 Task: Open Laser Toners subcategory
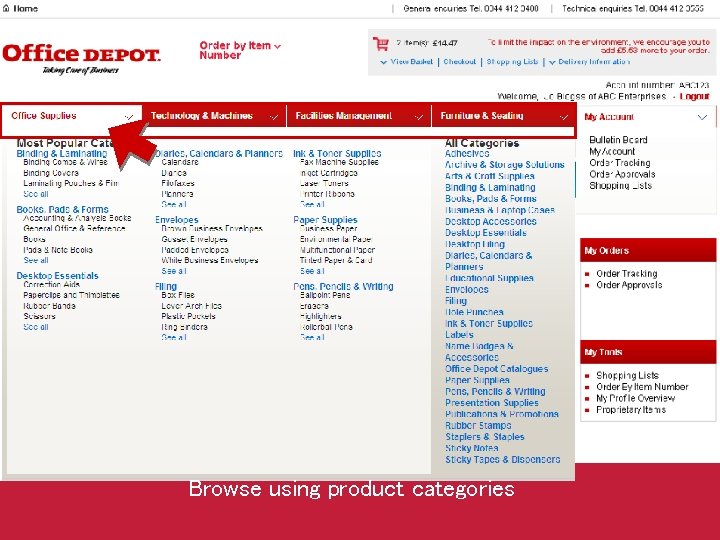point(324,183)
